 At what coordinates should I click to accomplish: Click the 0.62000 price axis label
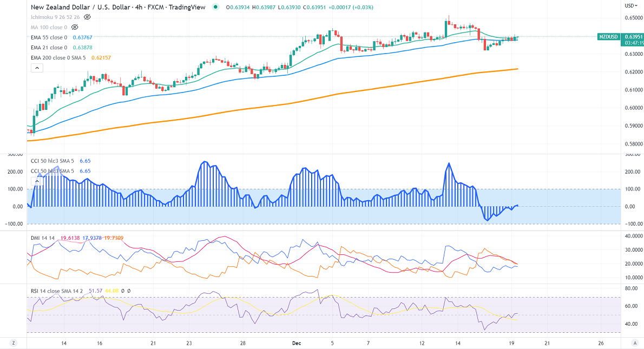tap(634, 72)
